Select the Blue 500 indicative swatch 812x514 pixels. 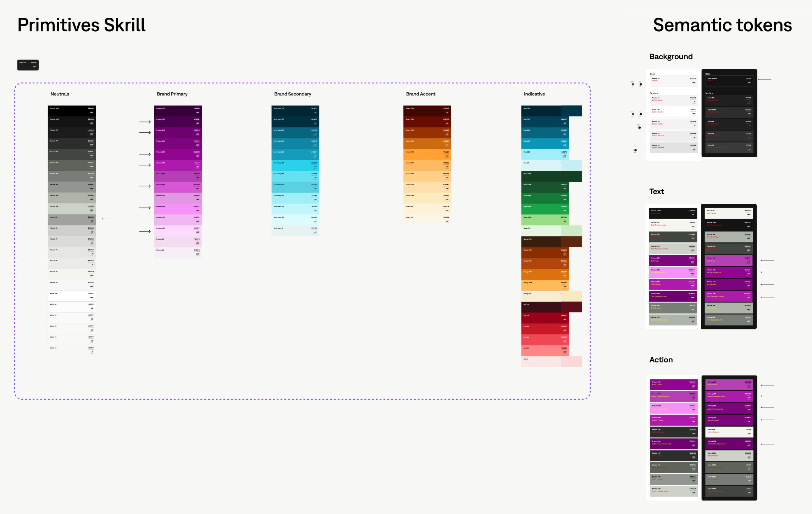(x=545, y=143)
